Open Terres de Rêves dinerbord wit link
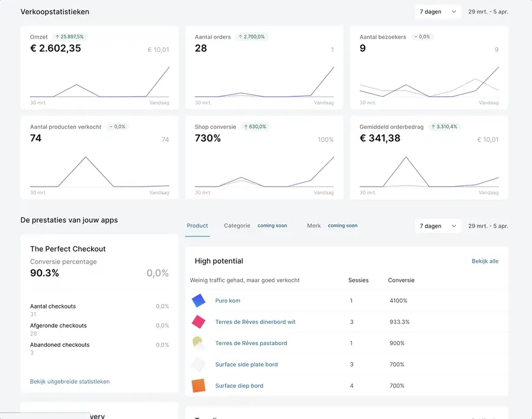The width and height of the screenshot is (532, 419). point(255,322)
